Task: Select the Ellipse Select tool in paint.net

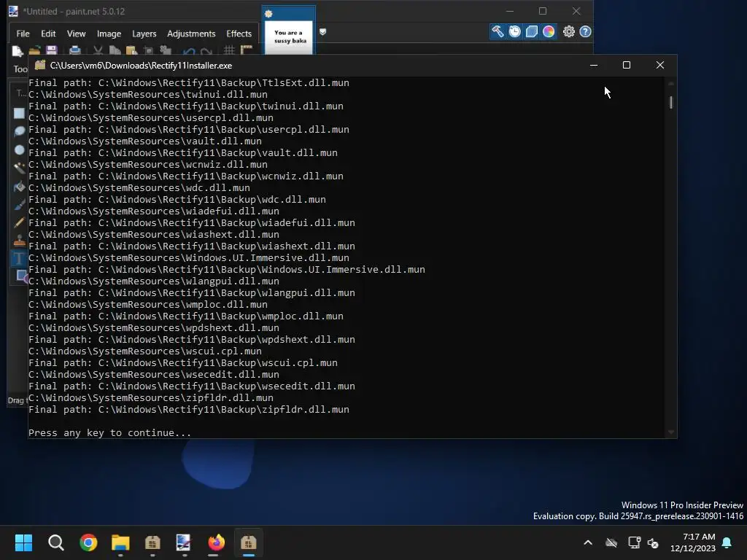Action: [19, 150]
